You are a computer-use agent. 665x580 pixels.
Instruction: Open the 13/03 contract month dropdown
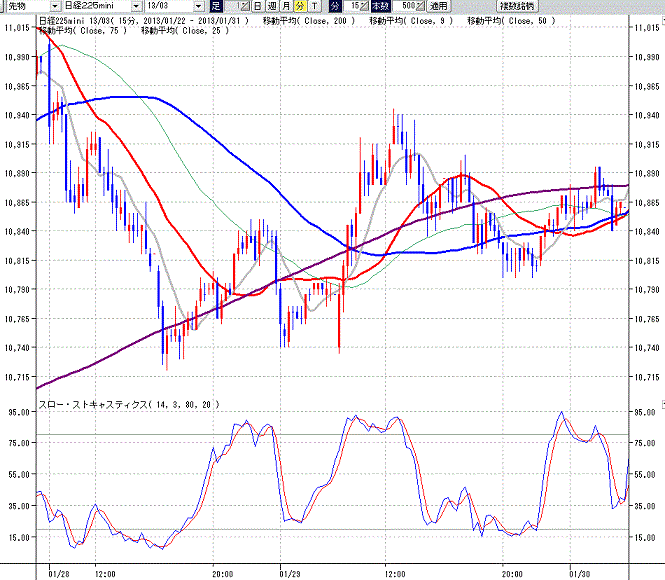pos(199,6)
